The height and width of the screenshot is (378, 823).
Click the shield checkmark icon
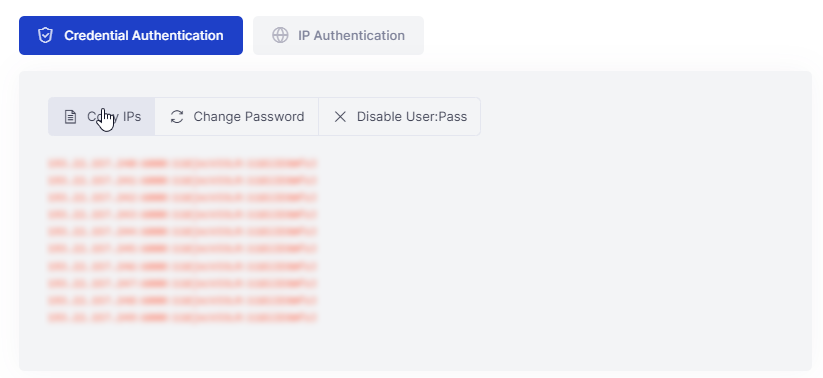46,35
